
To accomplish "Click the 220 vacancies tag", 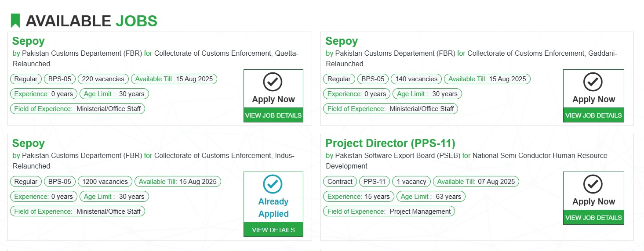I will click(103, 79).
